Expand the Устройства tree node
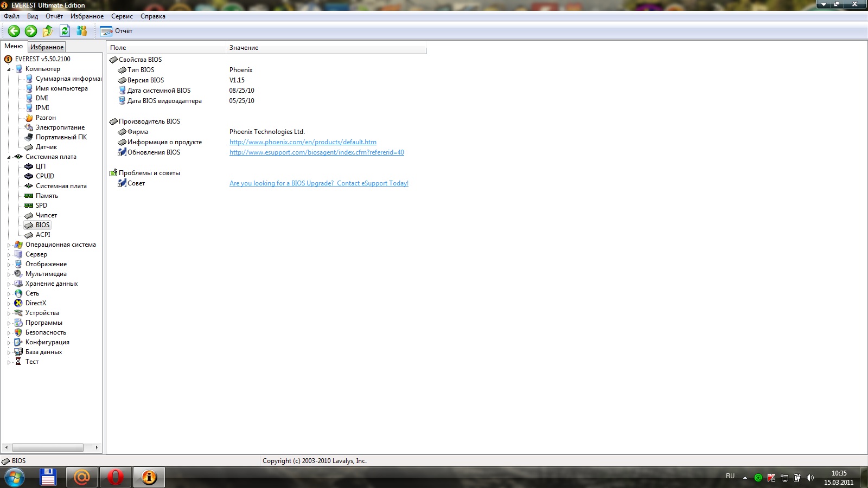This screenshot has height=488, width=868. (x=9, y=313)
